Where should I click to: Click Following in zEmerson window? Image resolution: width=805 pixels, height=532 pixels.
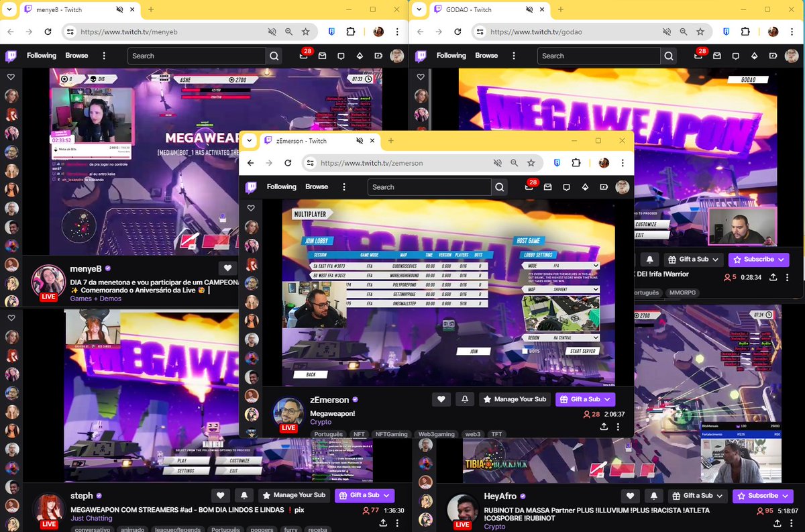[281, 187]
